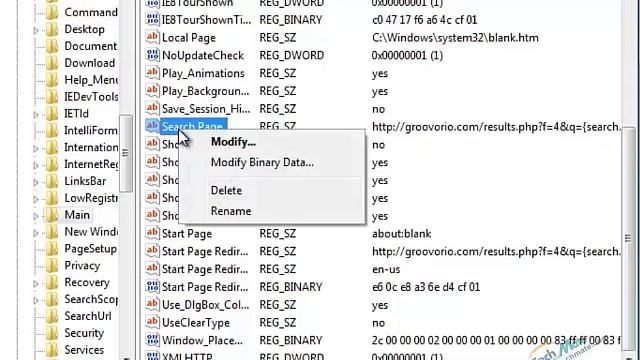
Task: Click the about:blank data value
Action: (x=402, y=234)
